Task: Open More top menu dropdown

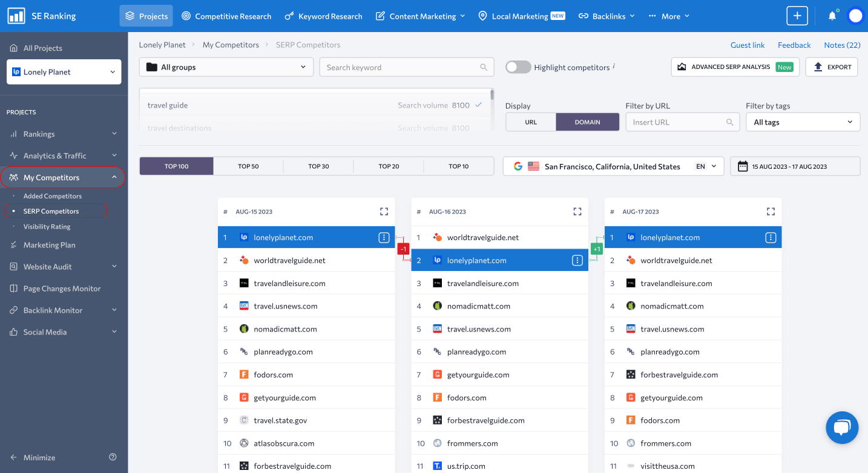Action: coord(669,16)
